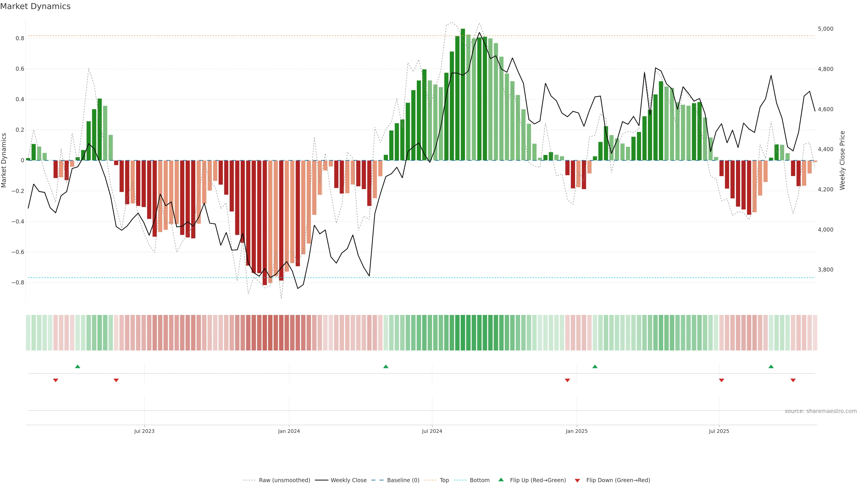
Task: Click the Jan 2024 x-axis label
Action: tap(289, 431)
